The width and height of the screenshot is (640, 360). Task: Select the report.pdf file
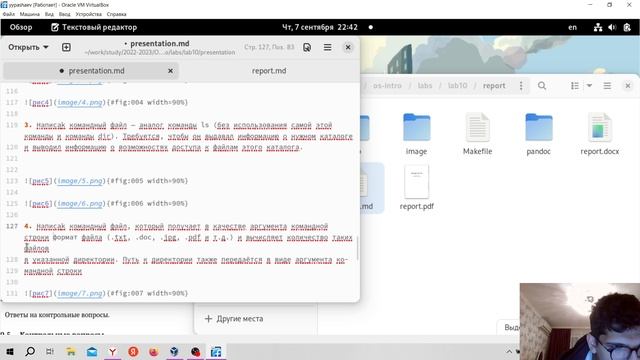tap(416, 188)
